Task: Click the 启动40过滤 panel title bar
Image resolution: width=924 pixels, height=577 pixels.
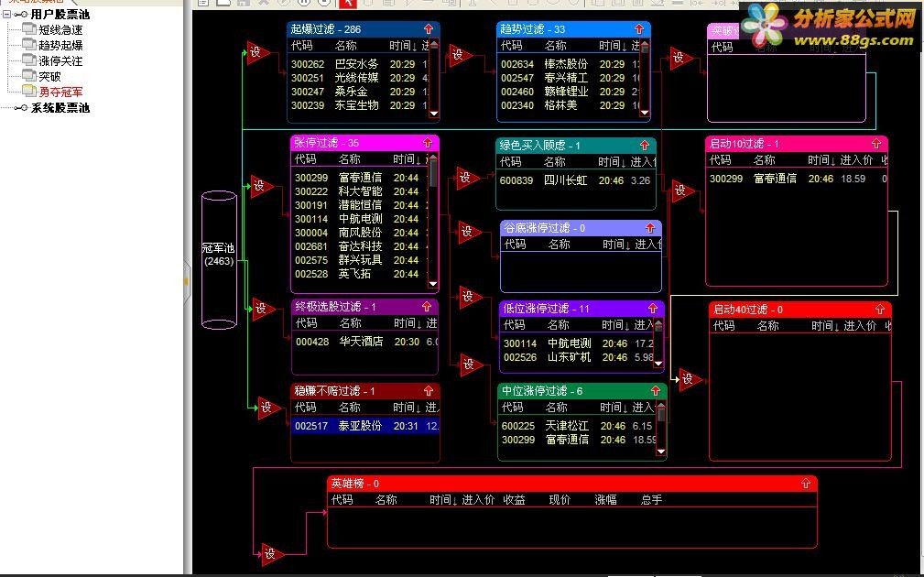Action: click(799, 310)
